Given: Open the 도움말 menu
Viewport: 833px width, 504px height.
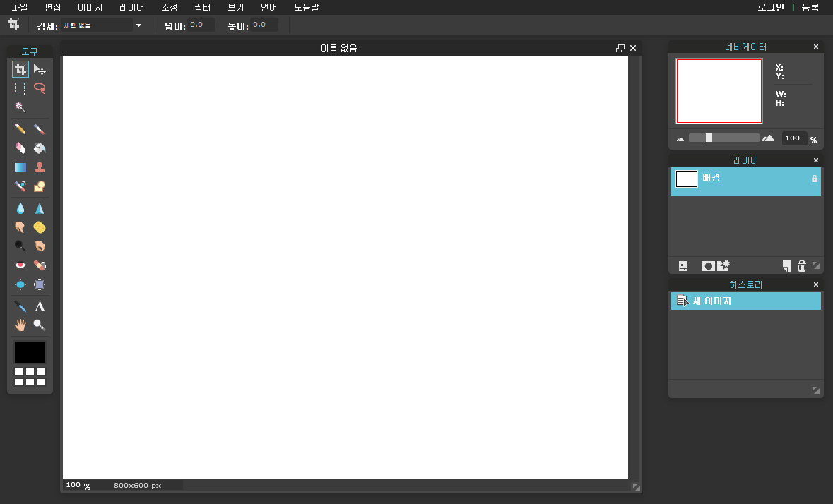Looking at the screenshot, I should (x=307, y=8).
